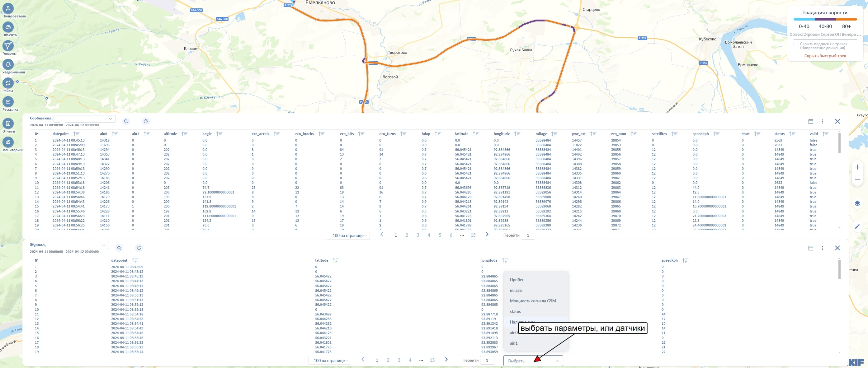The height and width of the screenshot is (368, 868).
Task: Click Скрыть быстрый трек link
Action: pos(825,56)
